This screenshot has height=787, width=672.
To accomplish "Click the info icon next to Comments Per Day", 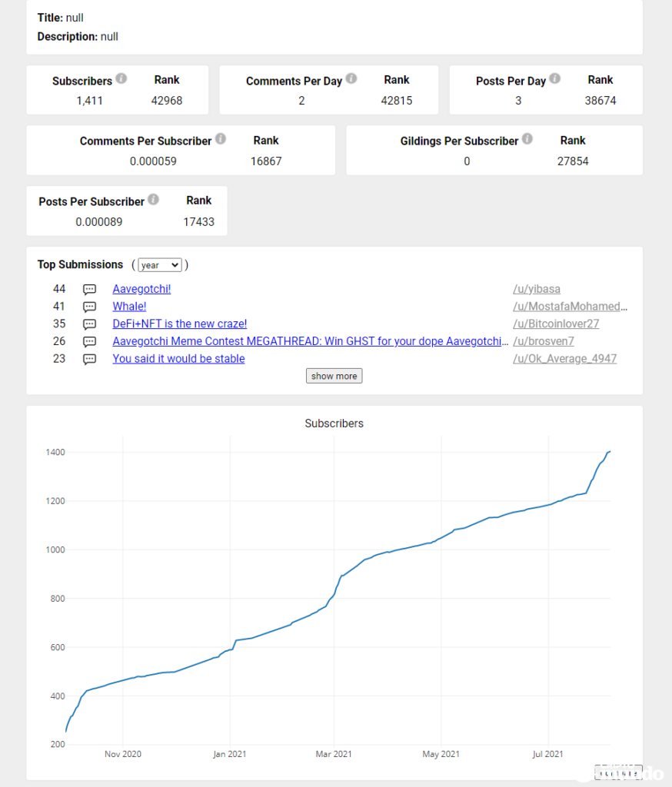I will tap(351, 79).
